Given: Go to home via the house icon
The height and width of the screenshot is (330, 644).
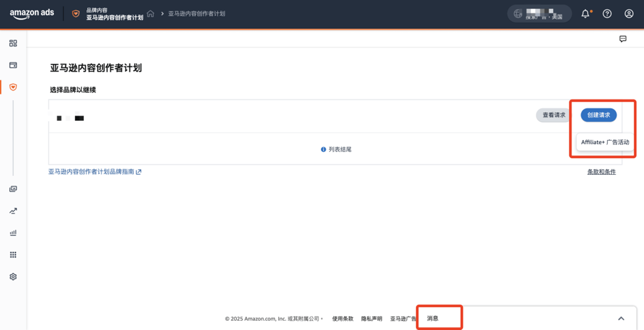Looking at the screenshot, I should click(x=150, y=14).
